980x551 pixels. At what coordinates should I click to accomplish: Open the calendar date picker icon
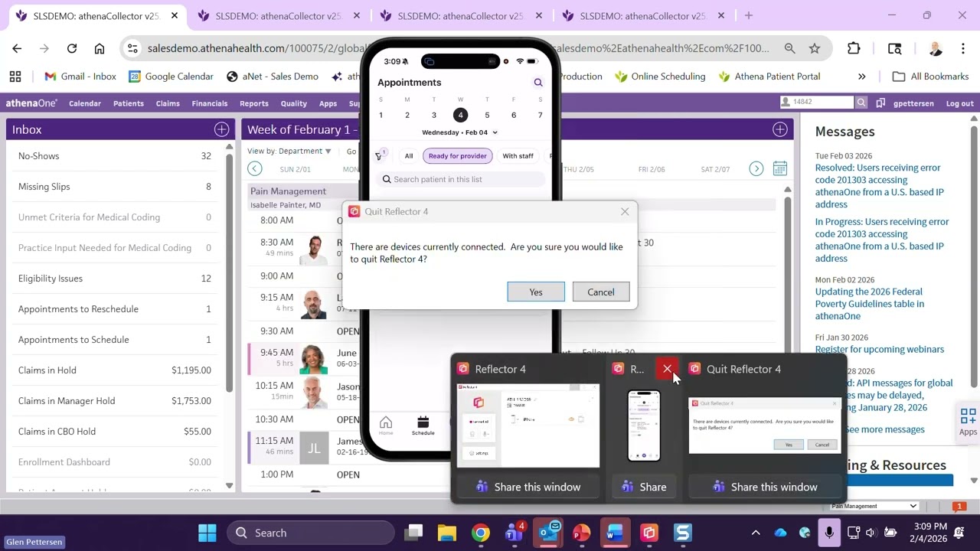[x=779, y=168]
